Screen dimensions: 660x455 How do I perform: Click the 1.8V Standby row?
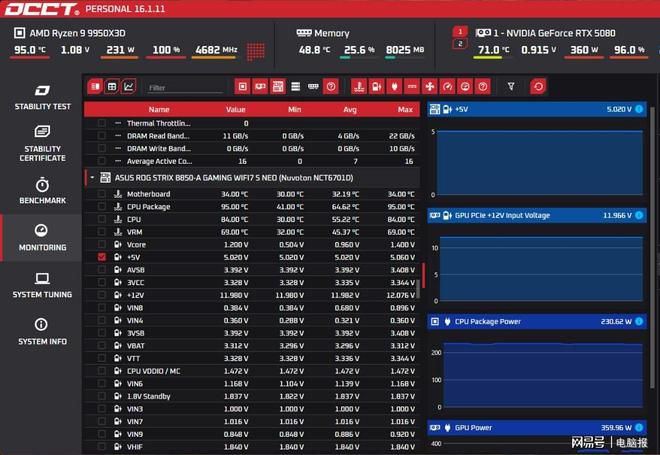pyautogui.click(x=252, y=396)
